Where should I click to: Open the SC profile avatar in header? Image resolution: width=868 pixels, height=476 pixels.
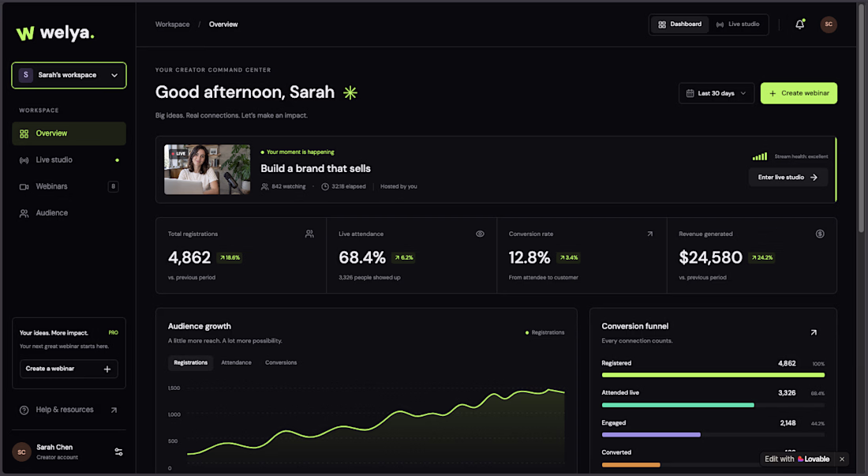[828, 24]
